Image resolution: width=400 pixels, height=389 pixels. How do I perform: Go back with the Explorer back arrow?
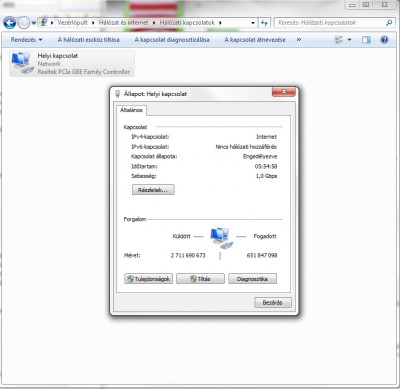[10, 23]
